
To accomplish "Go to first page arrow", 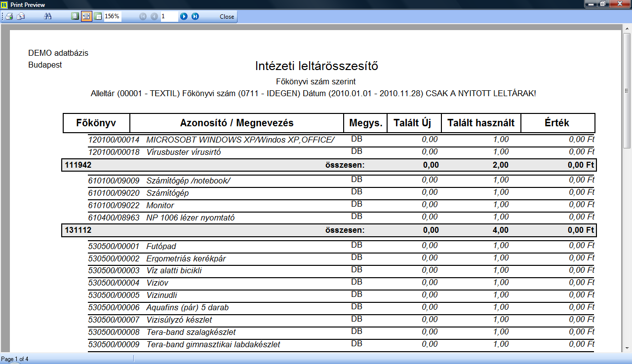I will 143,16.
